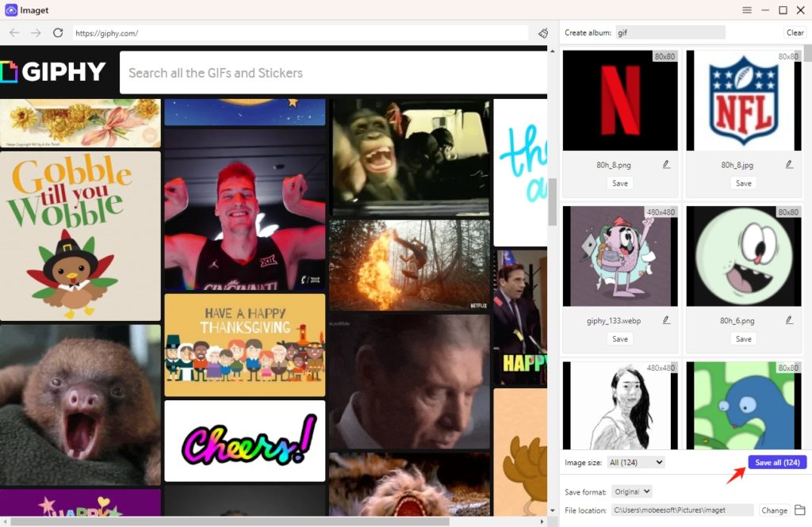Click the Save all (124) button
812x527 pixels.
(x=776, y=462)
